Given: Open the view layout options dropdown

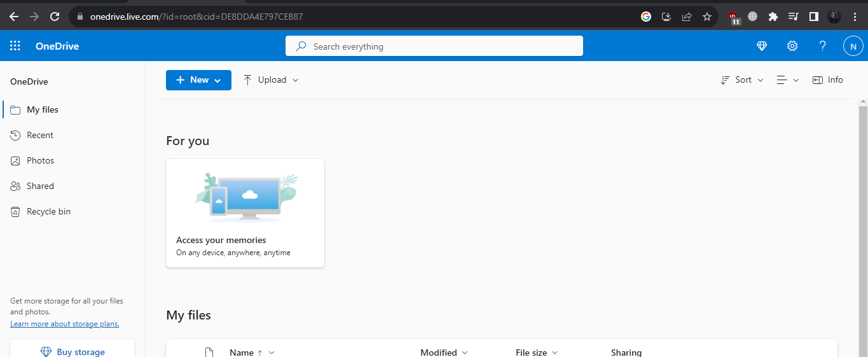Looking at the screenshot, I should [787, 80].
